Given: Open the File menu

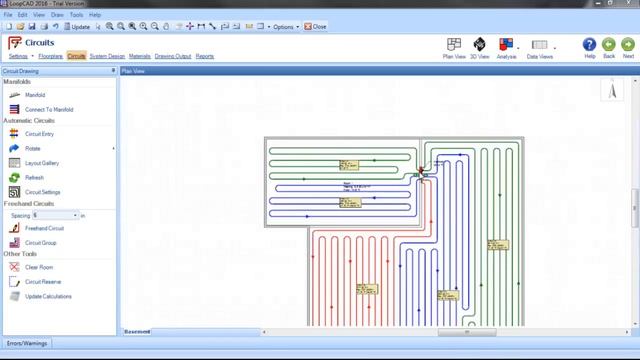Looking at the screenshot, I should (x=8, y=15).
